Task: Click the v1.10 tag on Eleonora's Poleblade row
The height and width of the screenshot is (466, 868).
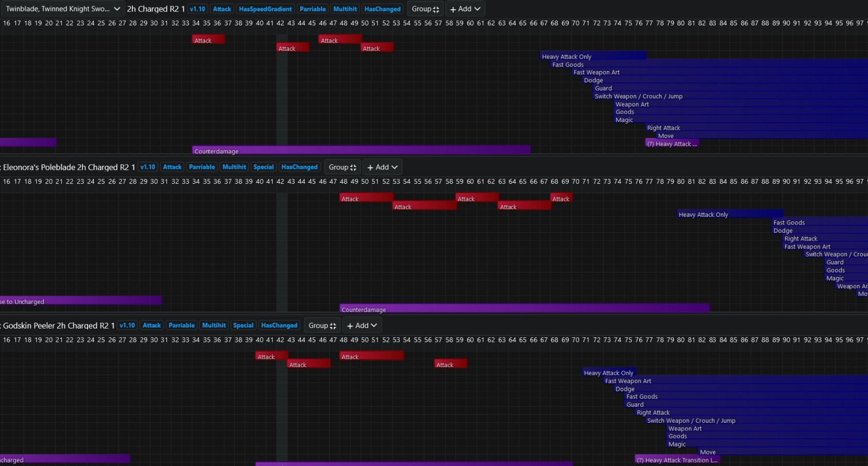Action: (148, 167)
